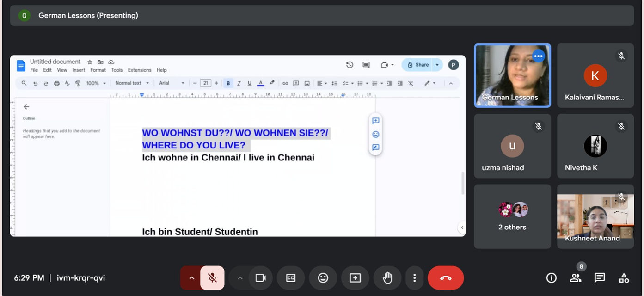Click the suggest edits side button

tap(376, 148)
